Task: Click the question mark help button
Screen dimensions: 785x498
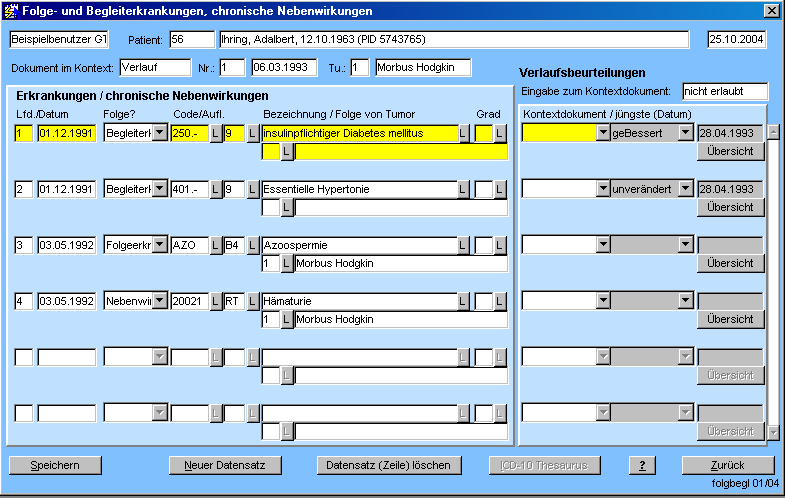Action: (642, 465)
